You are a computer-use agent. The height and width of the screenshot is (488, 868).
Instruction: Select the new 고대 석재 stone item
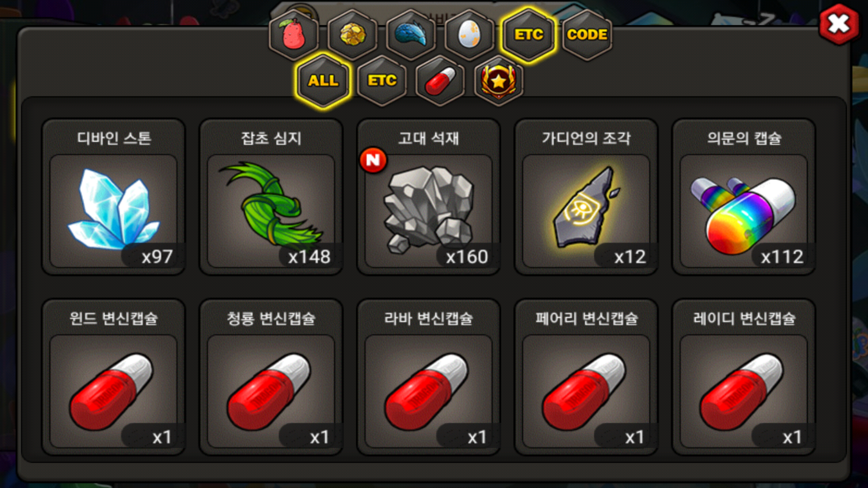pos(429,197)
